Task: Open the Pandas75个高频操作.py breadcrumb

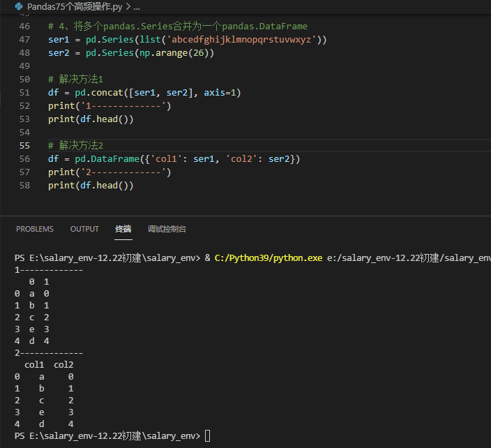Action: coord(75,6)
